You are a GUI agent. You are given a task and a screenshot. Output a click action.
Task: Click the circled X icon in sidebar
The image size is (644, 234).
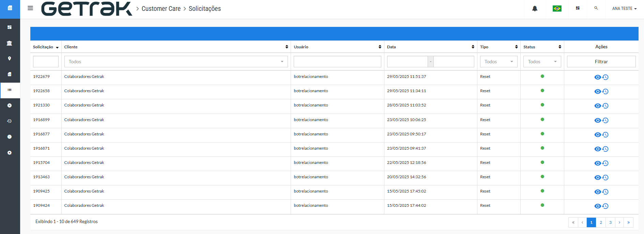point(10,105)
